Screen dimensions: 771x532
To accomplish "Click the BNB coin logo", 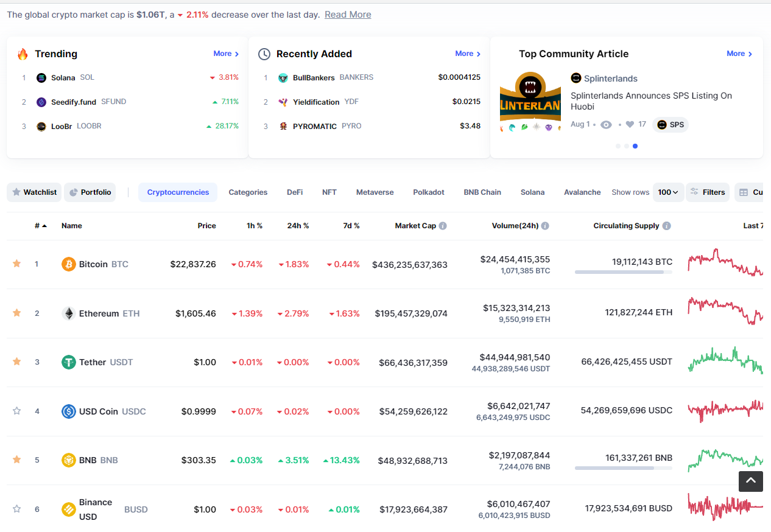I will coord(69,460).
